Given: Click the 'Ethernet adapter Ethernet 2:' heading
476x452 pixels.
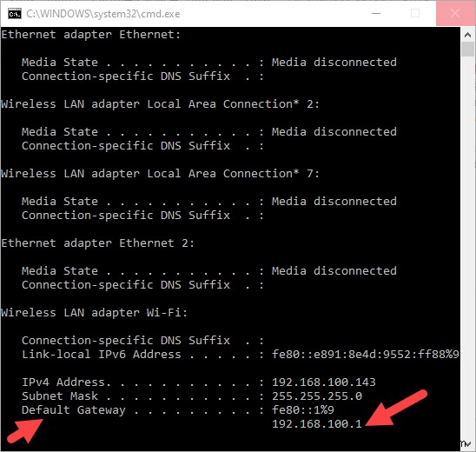Looking at the screenshot, I should click(x=97, y=243).
